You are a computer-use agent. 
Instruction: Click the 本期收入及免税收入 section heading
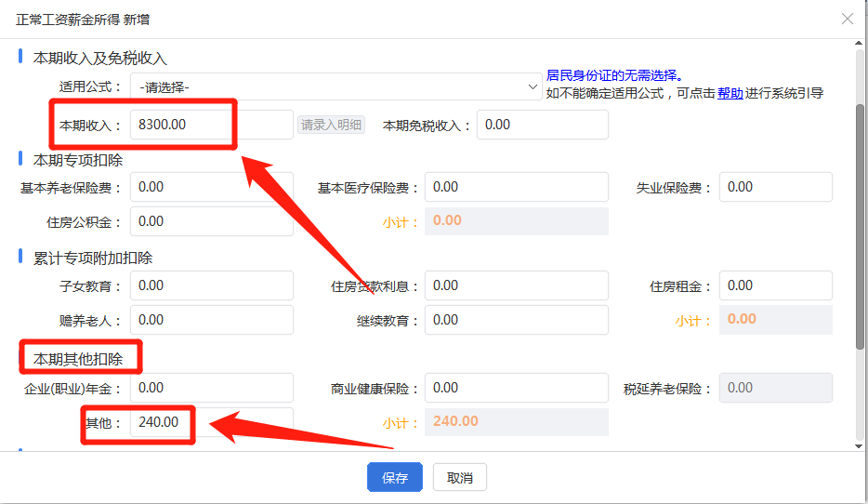coord(99,59)
